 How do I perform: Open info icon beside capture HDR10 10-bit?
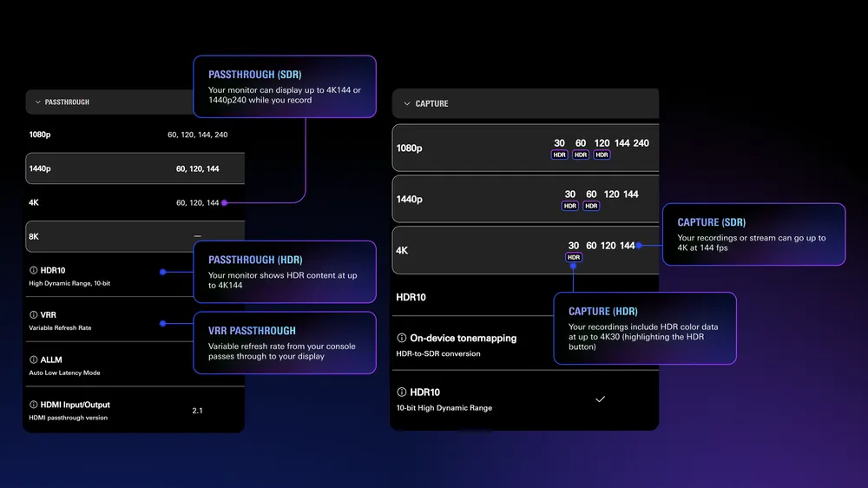point(401,392)
